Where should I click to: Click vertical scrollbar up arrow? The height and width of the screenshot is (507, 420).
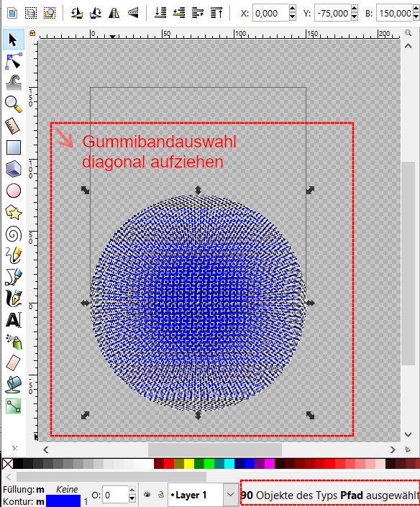(408, 46)
